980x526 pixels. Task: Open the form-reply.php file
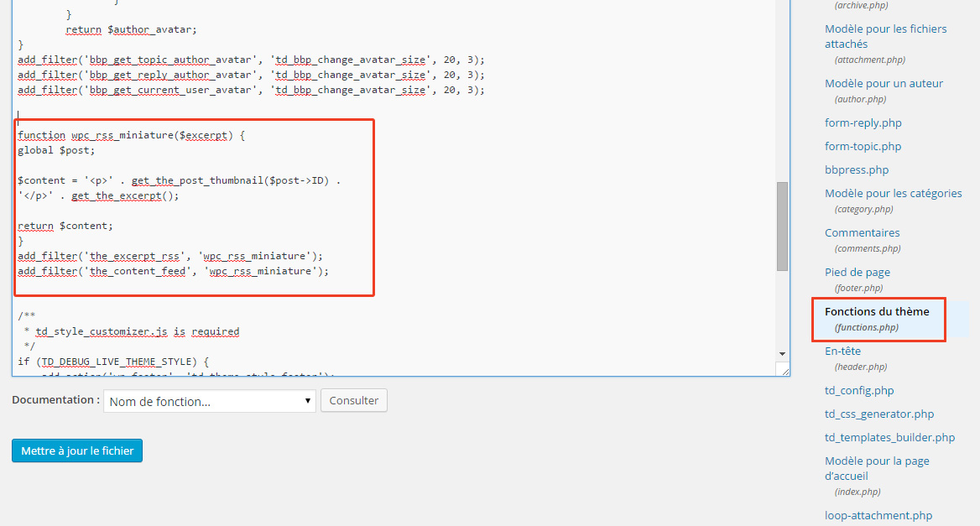click(x=863, y=122)
